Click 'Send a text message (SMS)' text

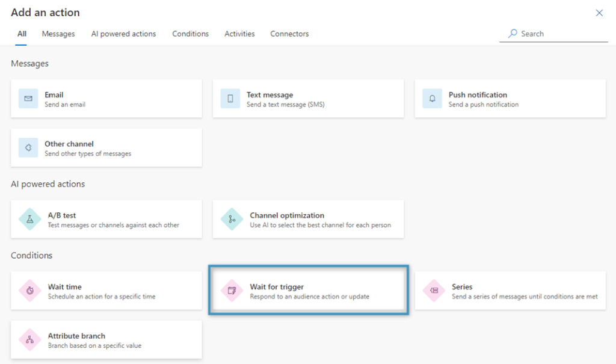pos(286,105)
